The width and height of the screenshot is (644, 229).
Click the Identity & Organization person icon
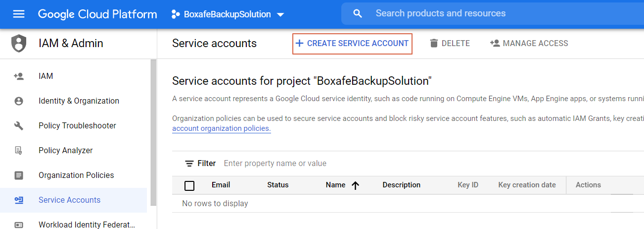click(x=19, y=101)
